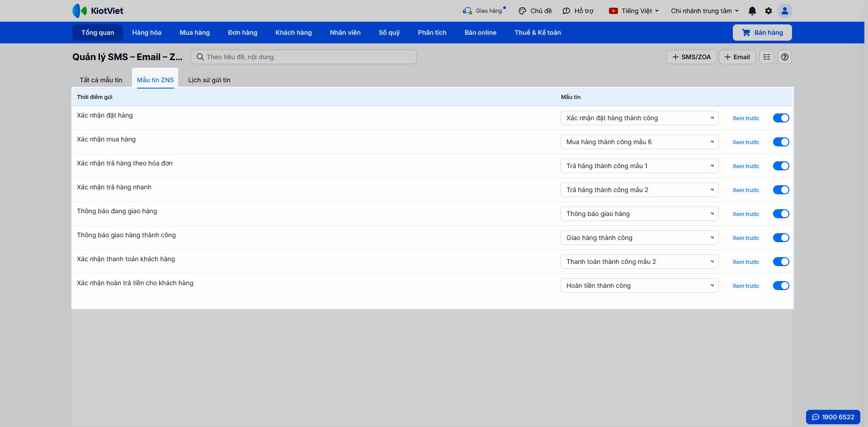Turn off Thông báo giao hàng thành công switch
The width and height of the screenshot is (868, 427).
pos(781,238)
